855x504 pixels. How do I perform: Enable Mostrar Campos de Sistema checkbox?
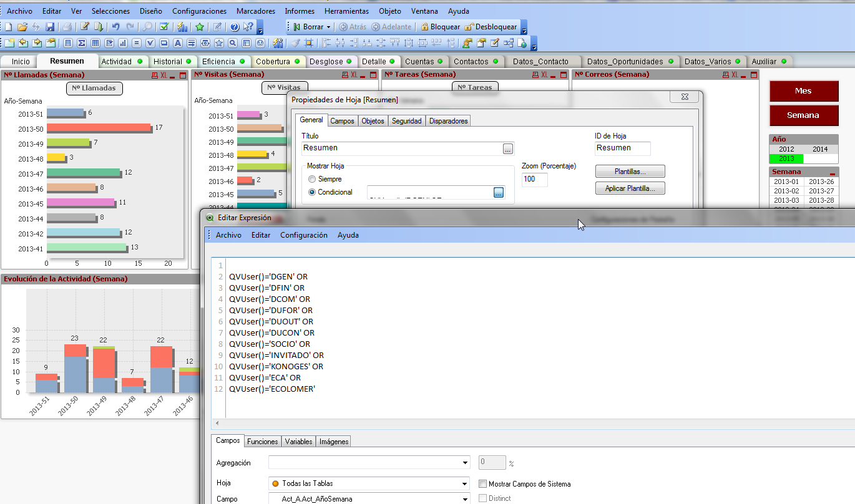click(x=482, y=483)
